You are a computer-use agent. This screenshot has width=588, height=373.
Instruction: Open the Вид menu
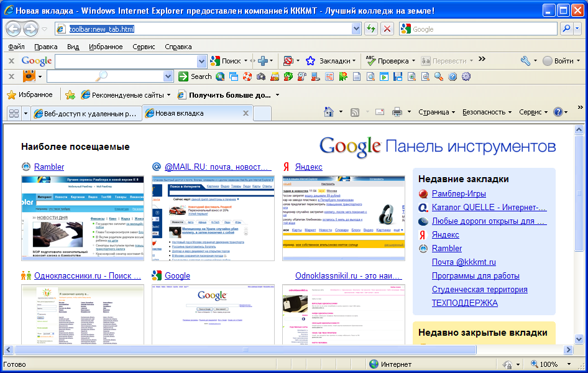[x=73, y=47]
